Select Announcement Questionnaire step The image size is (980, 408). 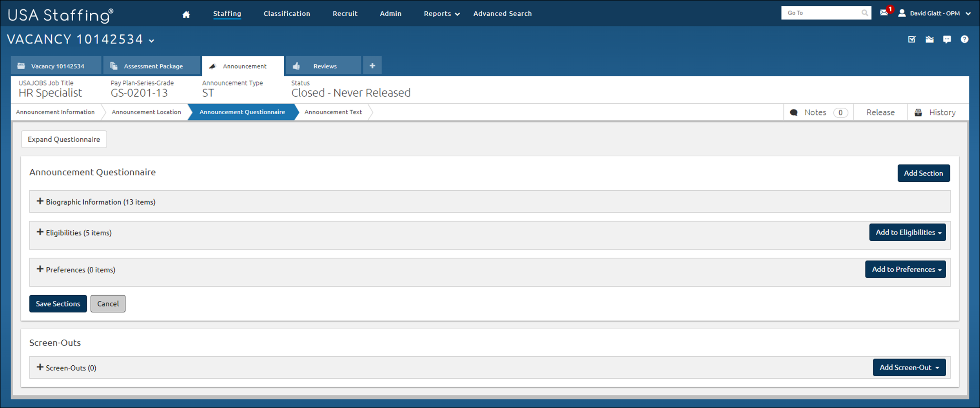tap(242, 112)
